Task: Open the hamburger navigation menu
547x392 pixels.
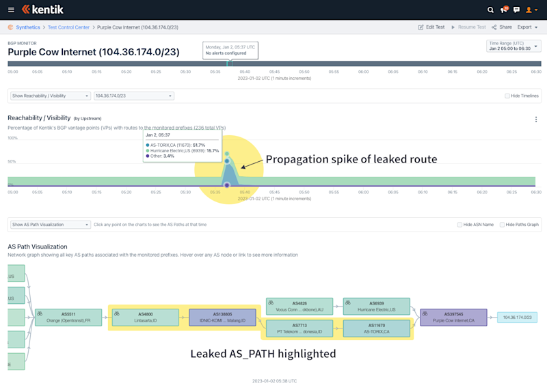Action: 11,10
